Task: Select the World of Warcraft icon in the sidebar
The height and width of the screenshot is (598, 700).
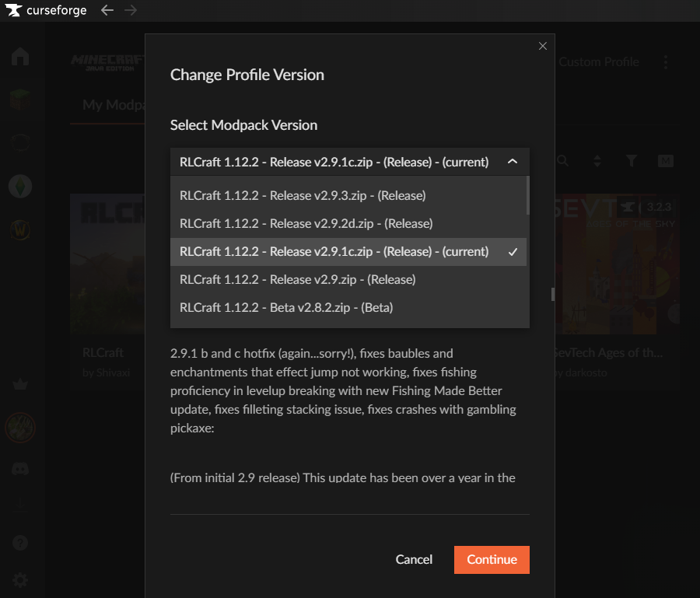Action: pyautogui.click(x=20, y=230)
